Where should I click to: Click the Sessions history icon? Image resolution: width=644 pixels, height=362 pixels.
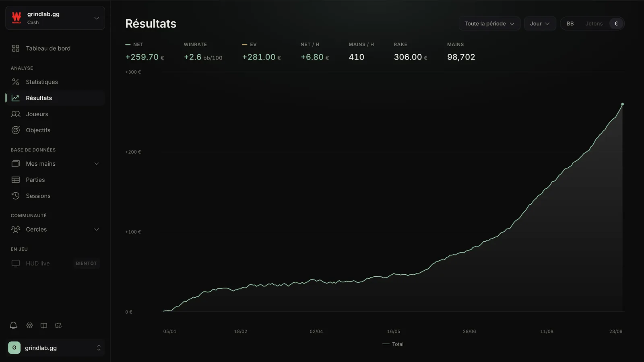pyautogui.click(x=16, y=196)
